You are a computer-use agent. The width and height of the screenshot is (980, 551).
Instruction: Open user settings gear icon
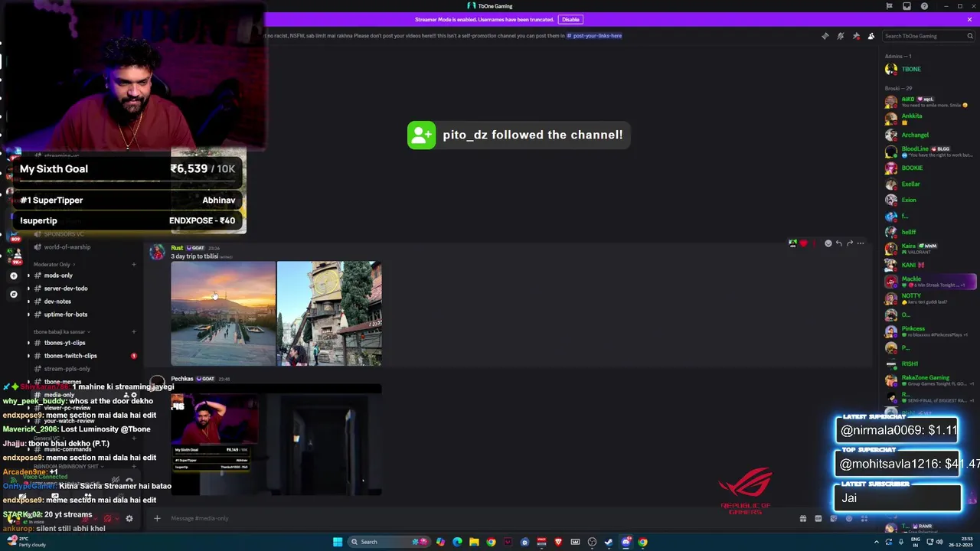[x=129, y=518]
